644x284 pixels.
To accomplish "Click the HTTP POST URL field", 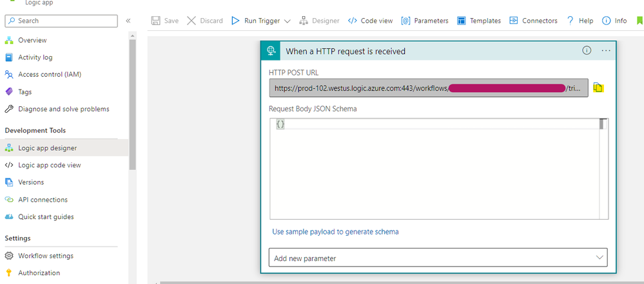I will pos(429,88).
